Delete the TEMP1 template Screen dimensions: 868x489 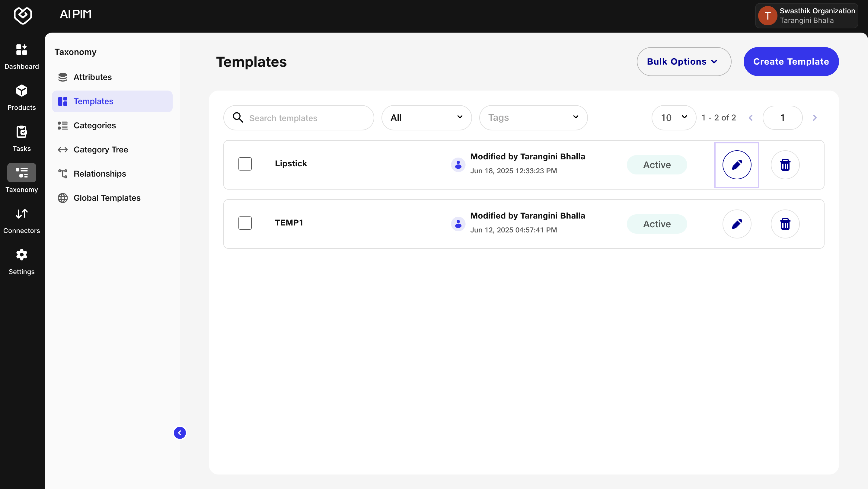[785, 224]
